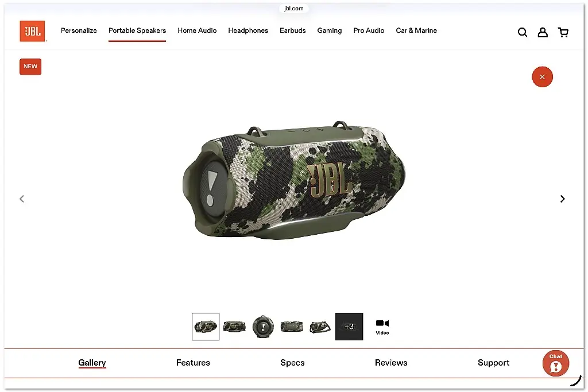Image resolution: width=588 pixels, height=392 pixels.
Task: Play the product Video thumbnail
Action: click(382, 327)
